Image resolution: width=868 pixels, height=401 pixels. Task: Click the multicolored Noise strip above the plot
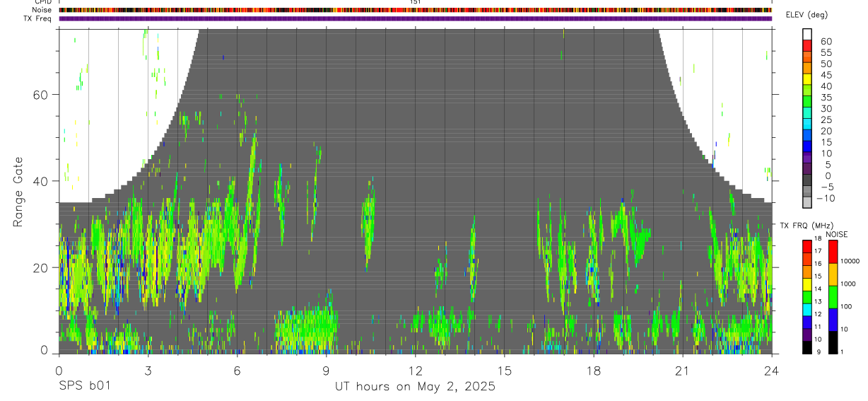click(x=415, y=10)
